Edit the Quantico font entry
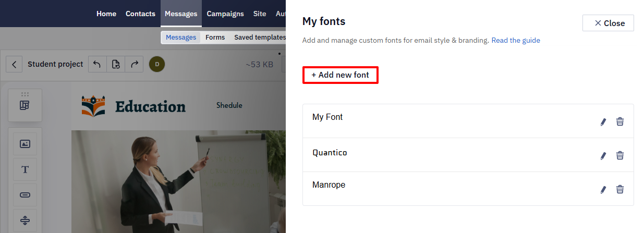 pyautogui.click(x=603, y=155)
